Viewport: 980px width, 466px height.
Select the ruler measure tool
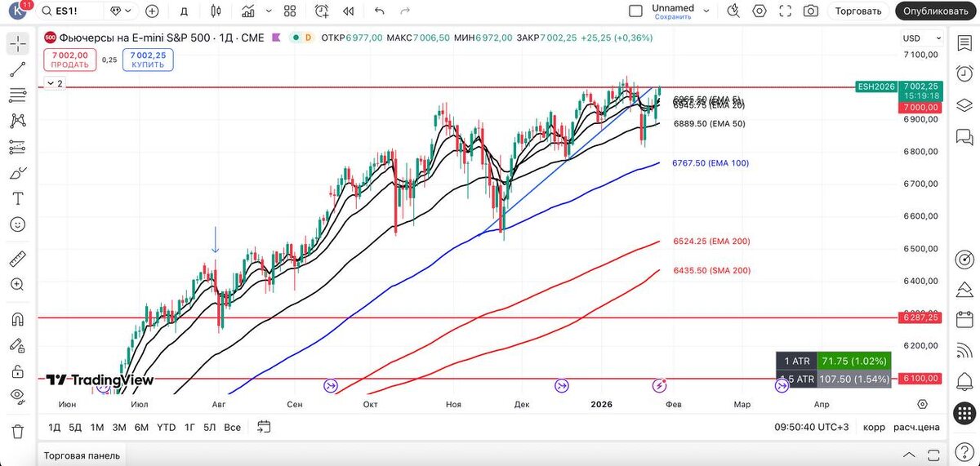click(17, 260)
